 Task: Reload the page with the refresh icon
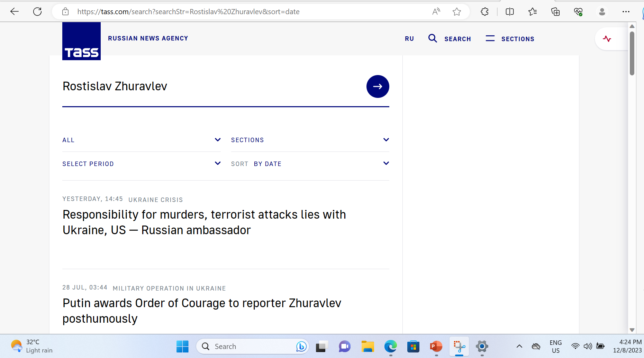click(37, 12)
